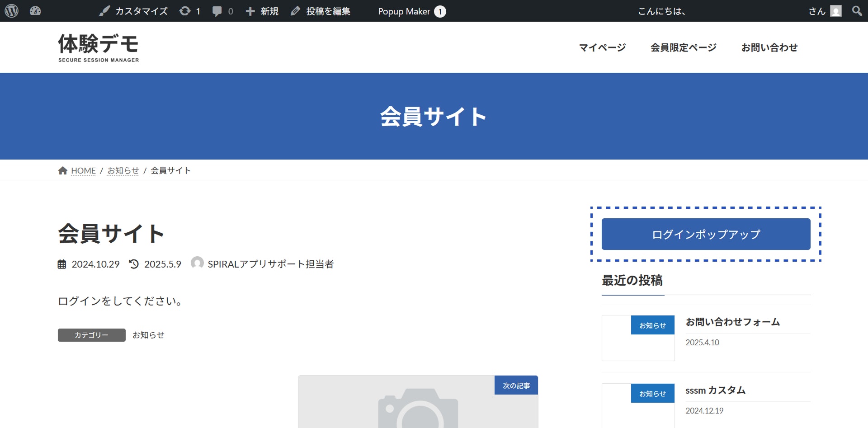Click the 会員サイト banner title

coord(433,116)
